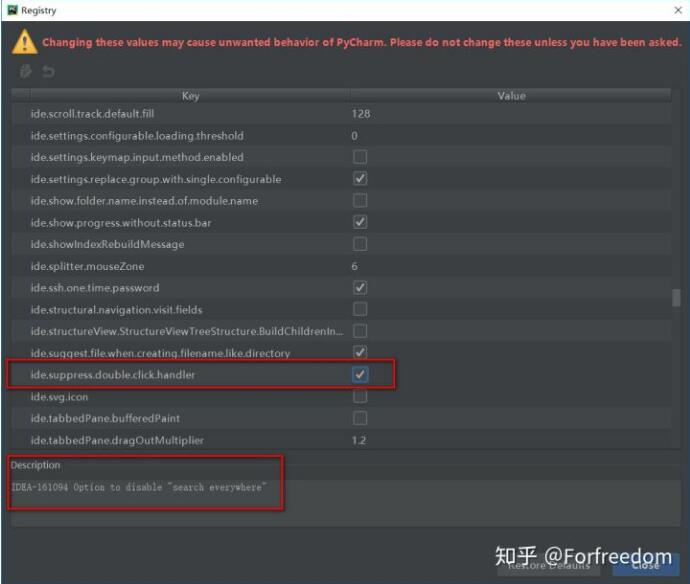Uncheck ide.suggest.file.when.creating.filename.like.directory
This screenshot has height=584, width=690.
point(360,353)
